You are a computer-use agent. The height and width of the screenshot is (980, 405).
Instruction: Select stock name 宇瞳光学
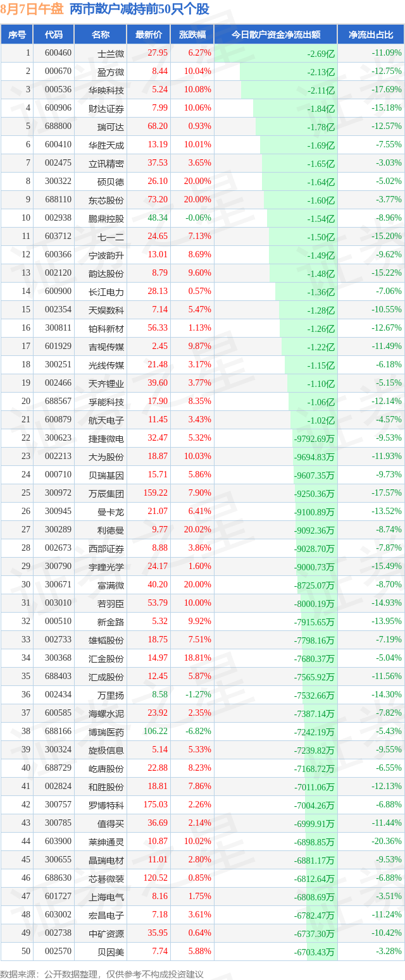pyautogui.click(x=106, y=567)
